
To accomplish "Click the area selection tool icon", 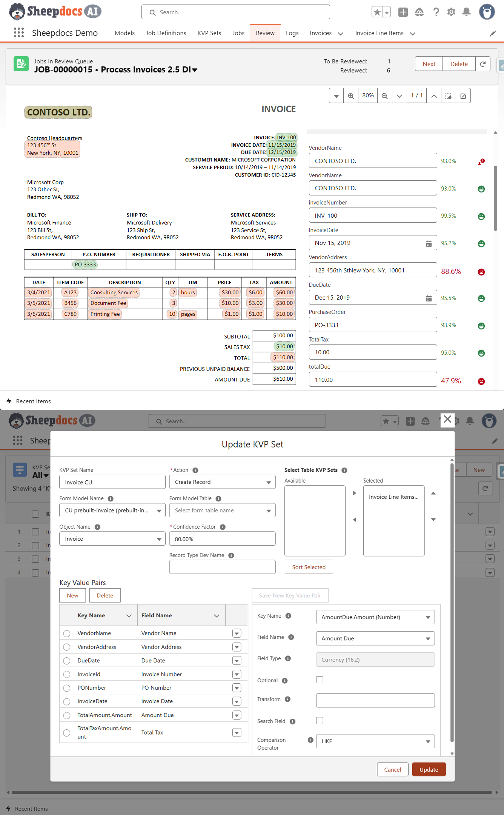I will (449, 96).
